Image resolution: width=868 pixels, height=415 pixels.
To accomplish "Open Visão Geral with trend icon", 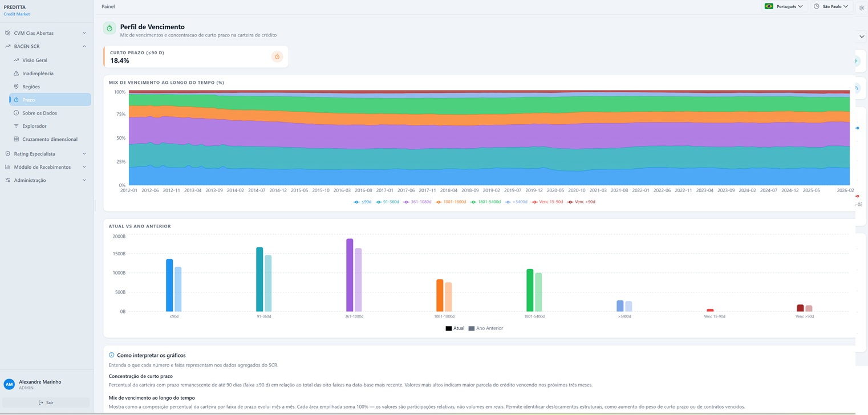I will (x=16, y=60).
